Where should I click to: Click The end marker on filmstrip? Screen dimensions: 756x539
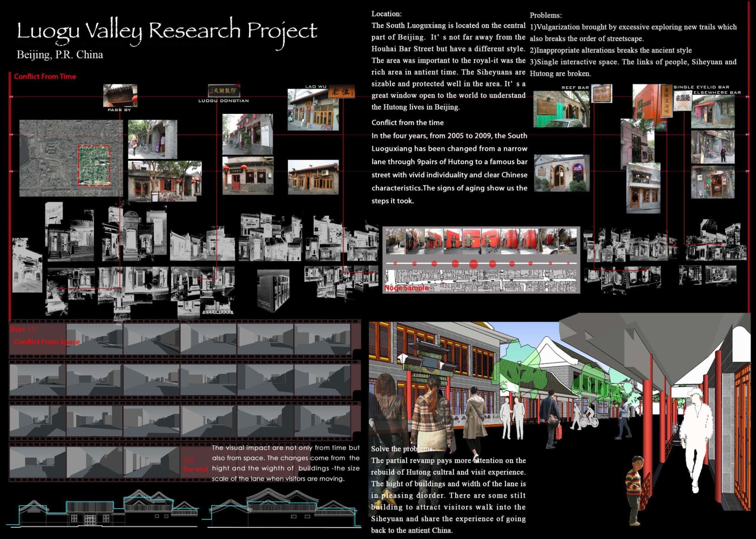pyautogui.click(x=195, y=469)
